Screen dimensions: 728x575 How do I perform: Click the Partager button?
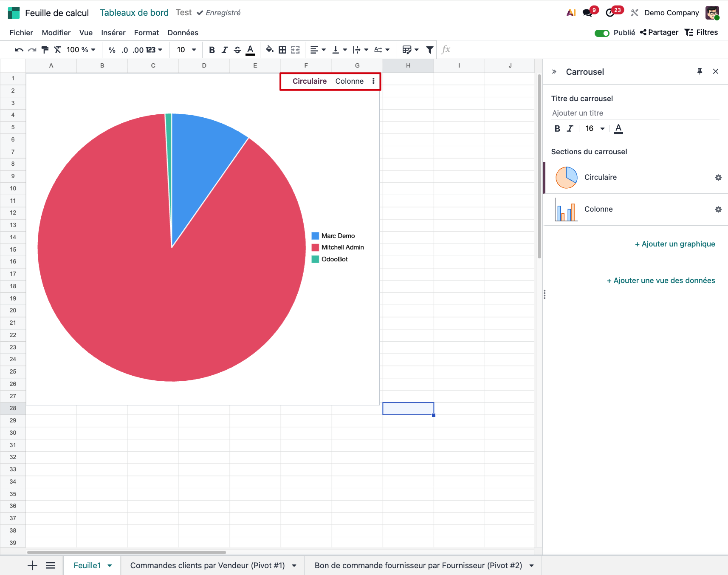[659, 33]
